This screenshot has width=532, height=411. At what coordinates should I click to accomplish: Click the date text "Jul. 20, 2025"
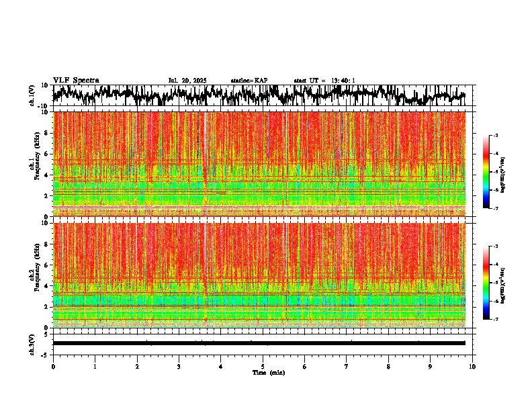point(187,81)
